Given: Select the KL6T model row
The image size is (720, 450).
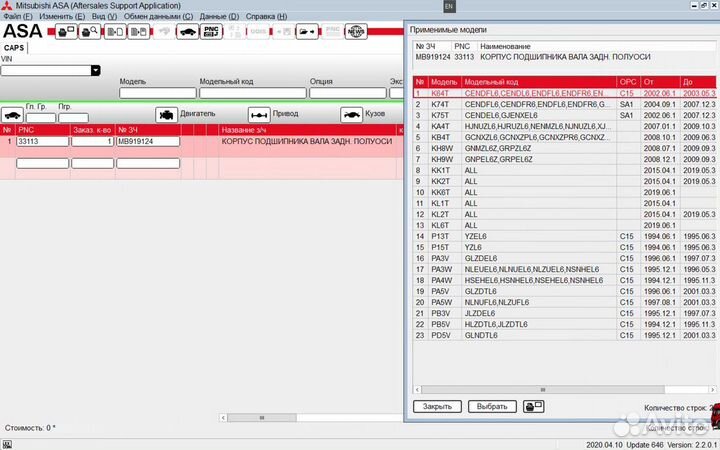Looking at the screenshot, I should (x=564, y=225).
